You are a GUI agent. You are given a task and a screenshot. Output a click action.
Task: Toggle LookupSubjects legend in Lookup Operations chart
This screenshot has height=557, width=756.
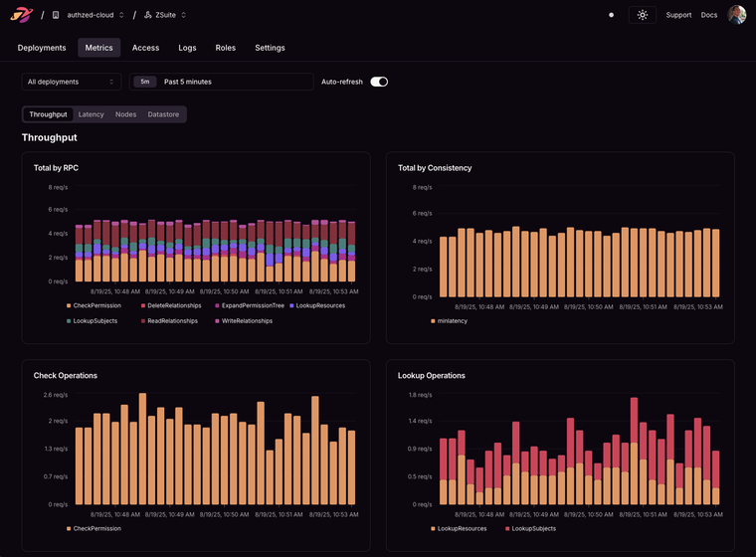[x=533, y=528]
